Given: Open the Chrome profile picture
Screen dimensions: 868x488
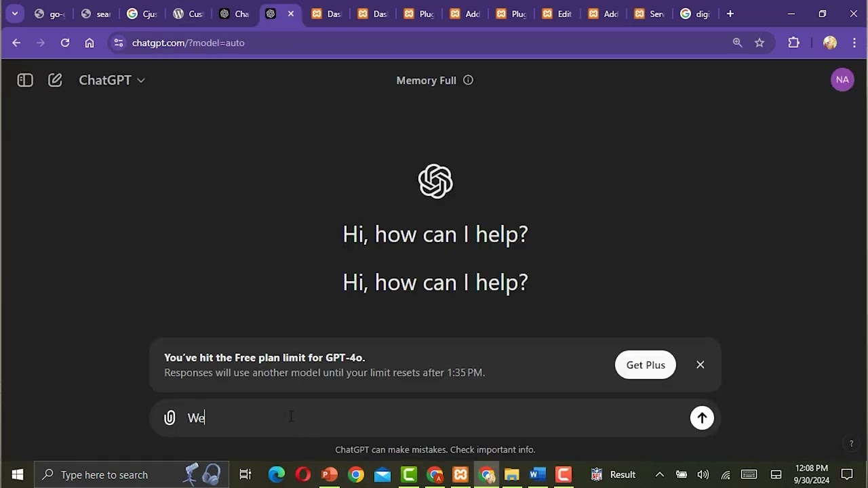Looking at the screenshot, I should point(830,43).
